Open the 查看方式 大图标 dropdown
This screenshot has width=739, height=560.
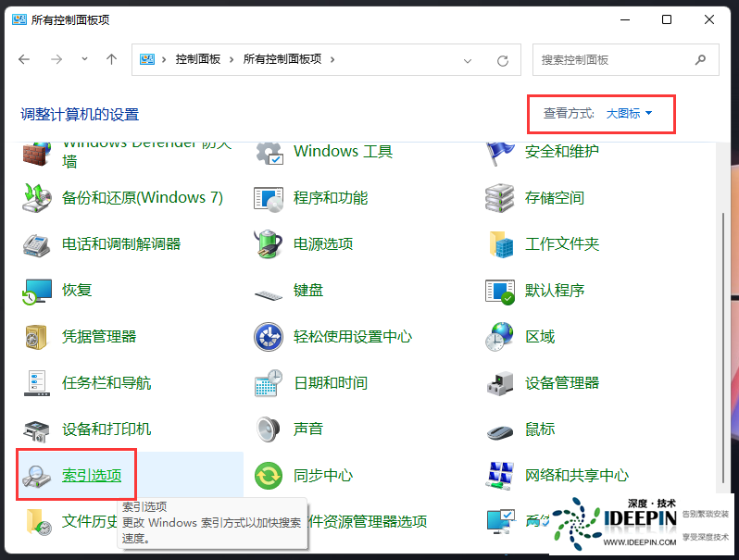click(629, 114)
